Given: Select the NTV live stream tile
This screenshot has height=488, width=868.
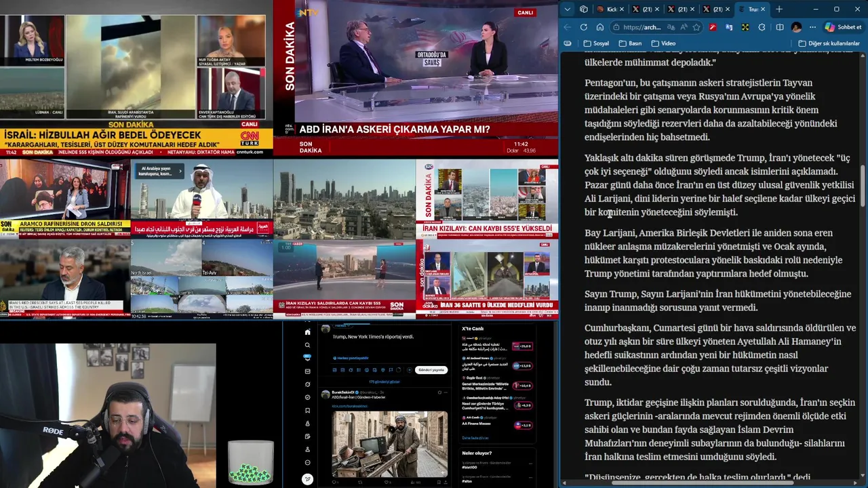Looking at the screenshot, I should coord(416,79).
